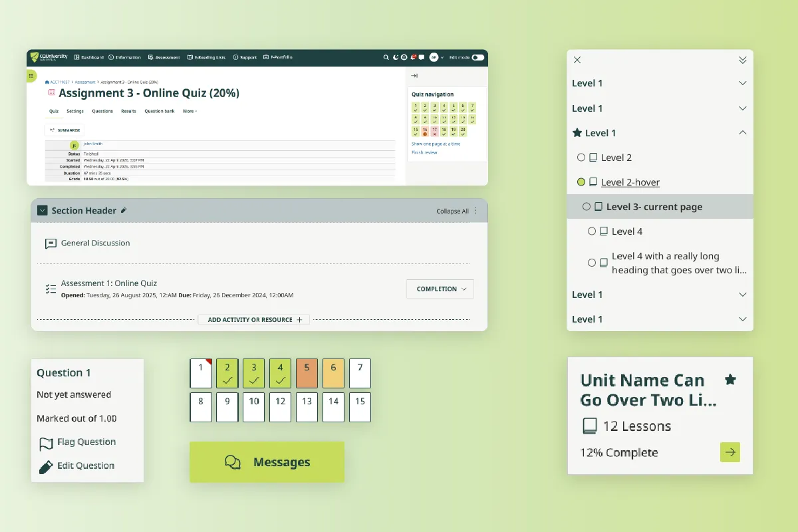Collapse the quiz navigation drawer arrow
The height and width of the screenshot is (532, 798).
click(414, 75)
